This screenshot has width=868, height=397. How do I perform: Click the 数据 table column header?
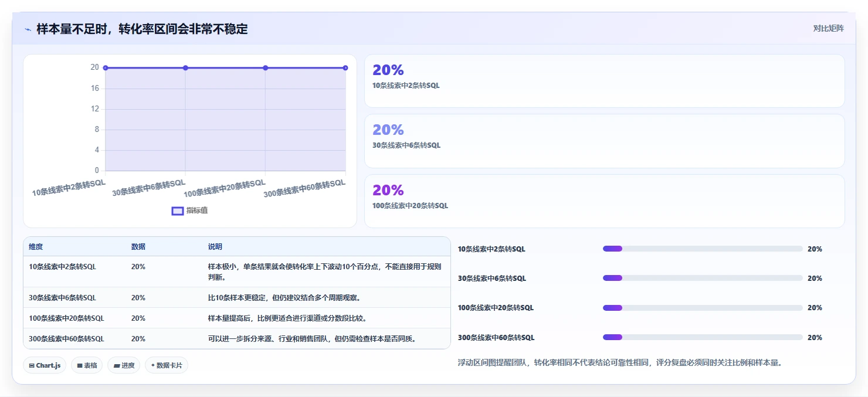point(138,247)
